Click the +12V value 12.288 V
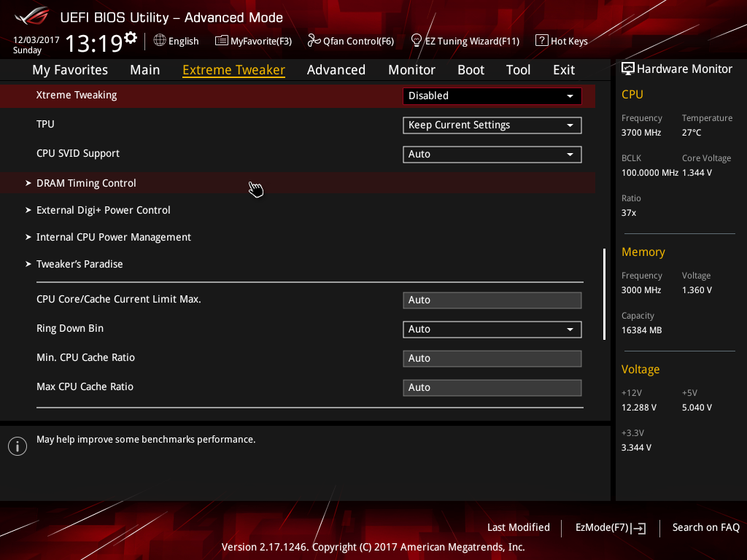This screenshot has width=747, height=560. coord(639,408)
